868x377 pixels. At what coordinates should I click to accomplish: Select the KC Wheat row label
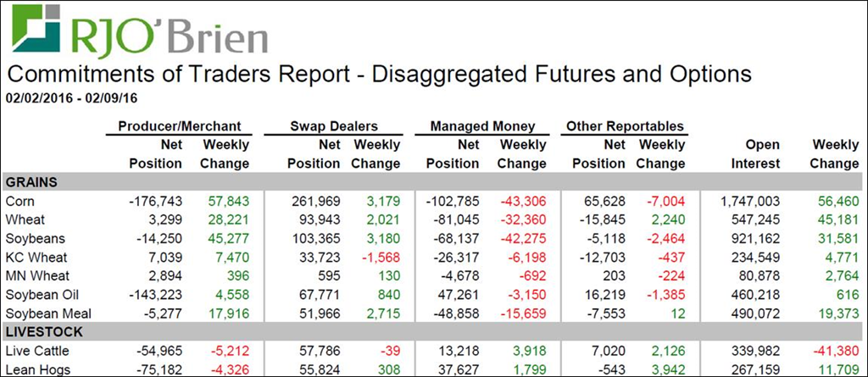[x=35, y=257]
